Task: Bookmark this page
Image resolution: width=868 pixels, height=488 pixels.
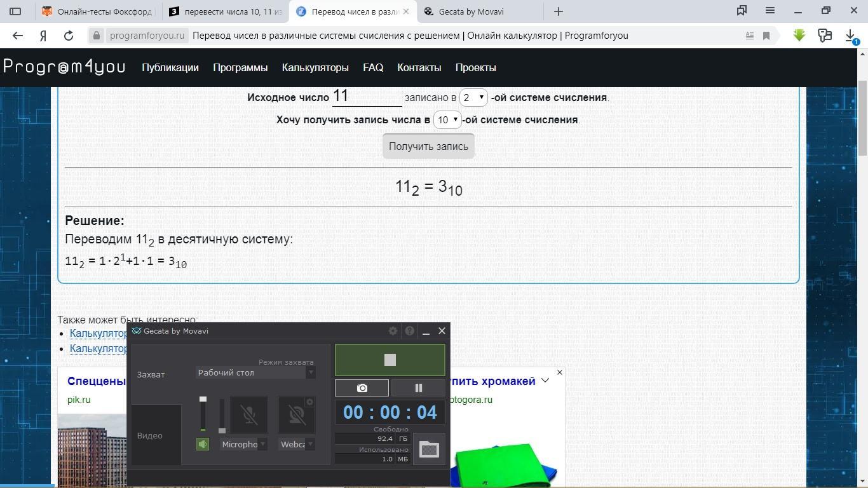Action: coord(766,36)
